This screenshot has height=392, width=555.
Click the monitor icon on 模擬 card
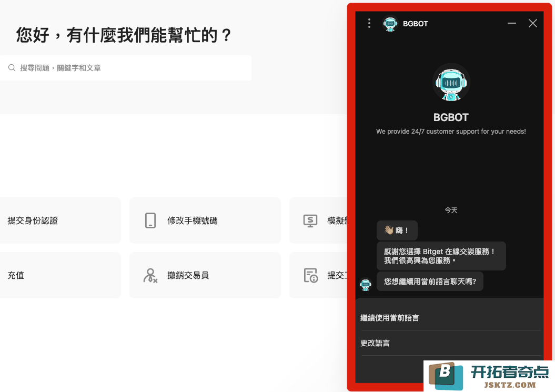pyautogui.click(x=310, y=220)
